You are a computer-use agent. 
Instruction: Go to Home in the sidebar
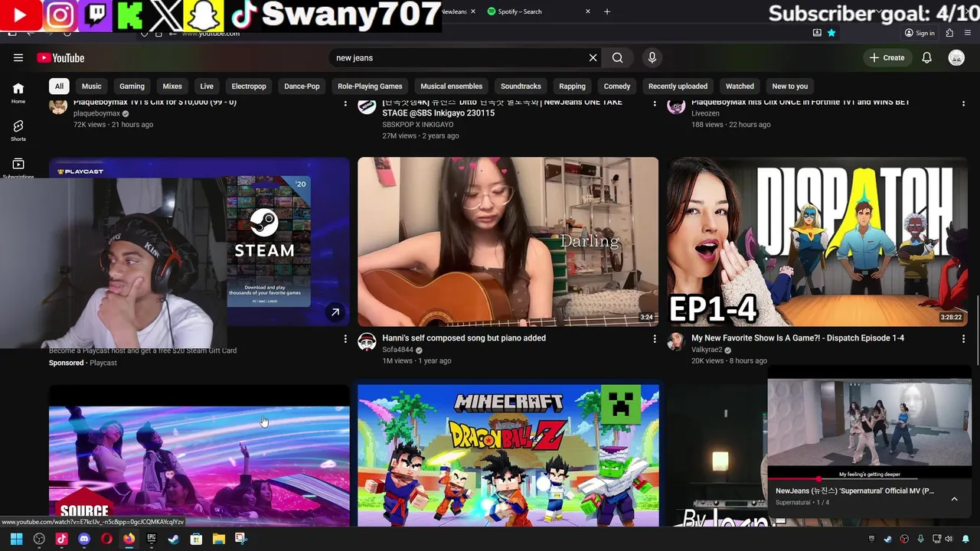tap(18, 93)
